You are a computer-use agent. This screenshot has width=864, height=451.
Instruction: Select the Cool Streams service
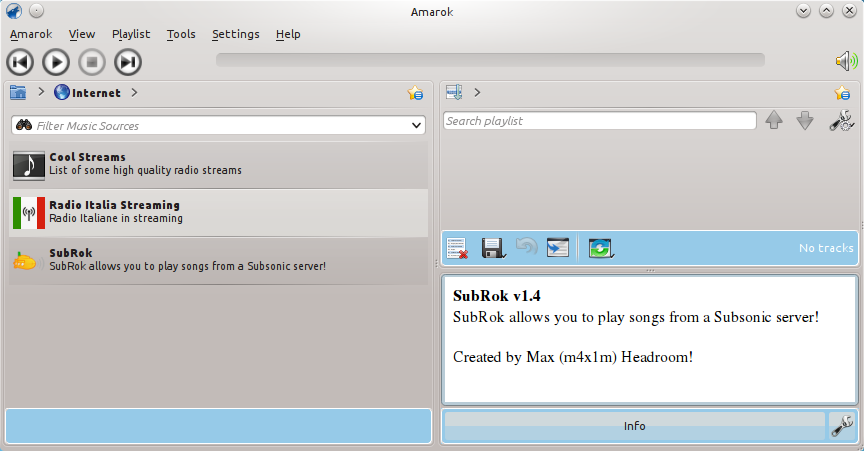218,164
